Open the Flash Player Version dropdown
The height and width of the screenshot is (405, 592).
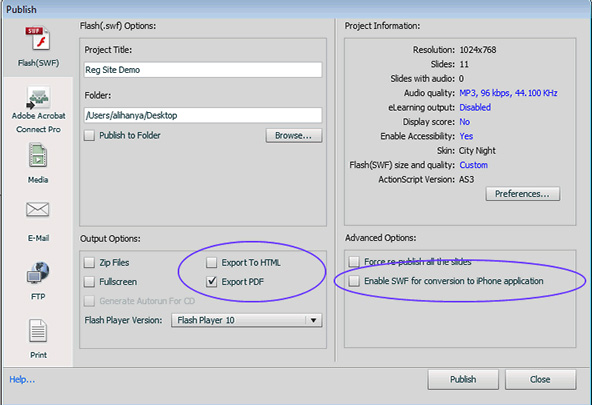247,320
